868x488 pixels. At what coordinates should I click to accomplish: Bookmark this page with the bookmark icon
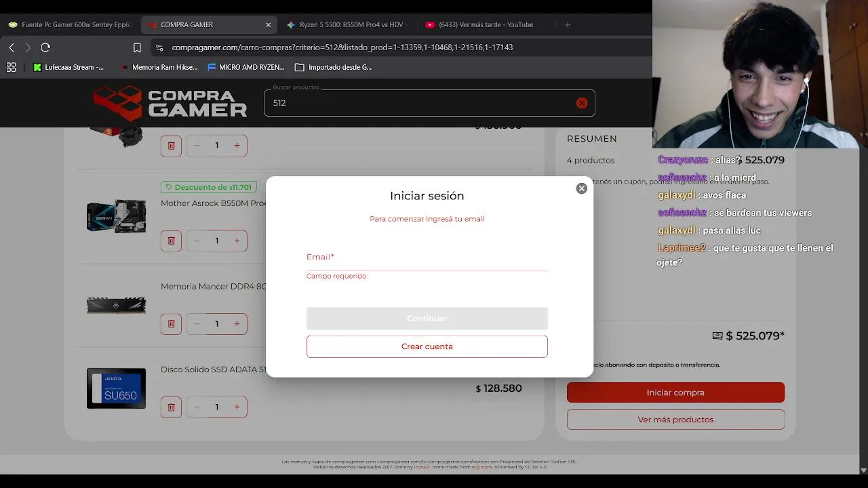[x=137, y=47]
